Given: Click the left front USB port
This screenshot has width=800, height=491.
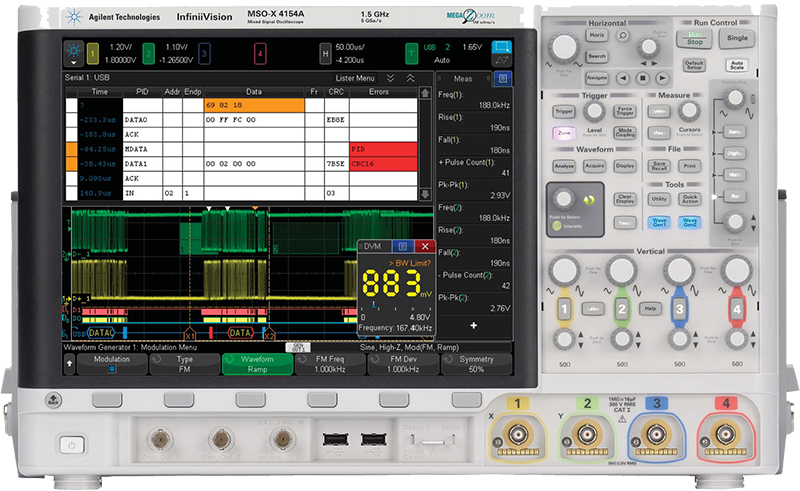Looking at the screenshot, I should pyautogui.click(x=336, y=439).
